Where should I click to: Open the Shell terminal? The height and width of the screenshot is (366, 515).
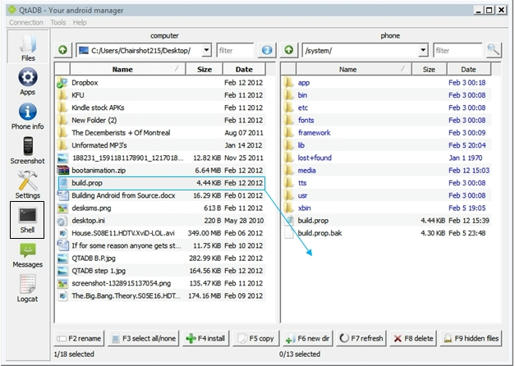27,220
